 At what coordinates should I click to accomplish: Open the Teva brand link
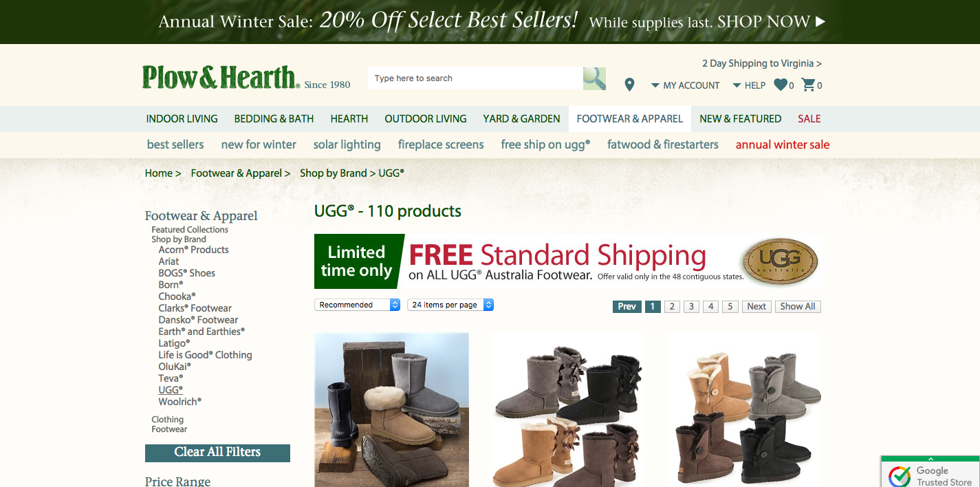(171, 378)
